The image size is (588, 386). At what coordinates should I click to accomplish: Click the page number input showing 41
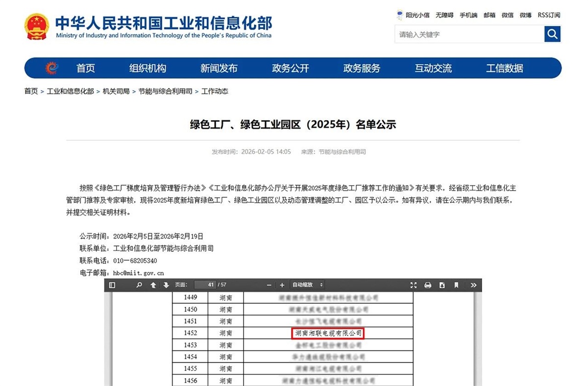coord(205,285)
